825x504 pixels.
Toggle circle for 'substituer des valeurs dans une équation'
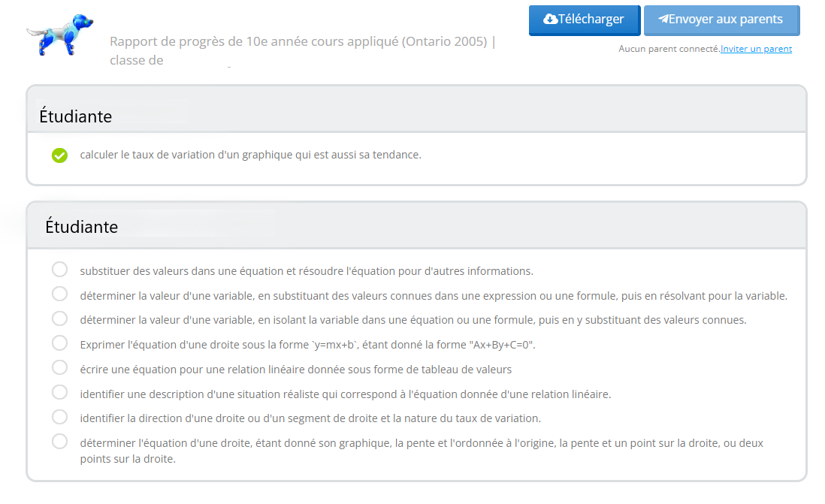click(59, 270)
